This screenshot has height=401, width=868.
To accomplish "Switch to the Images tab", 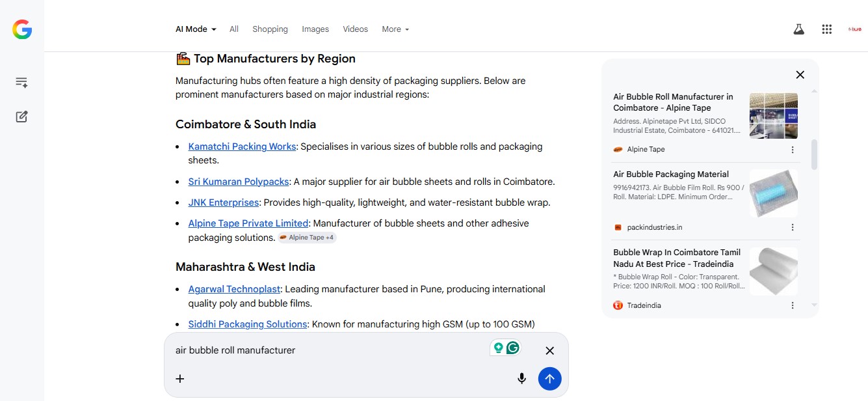I will (x=315, y=29).
